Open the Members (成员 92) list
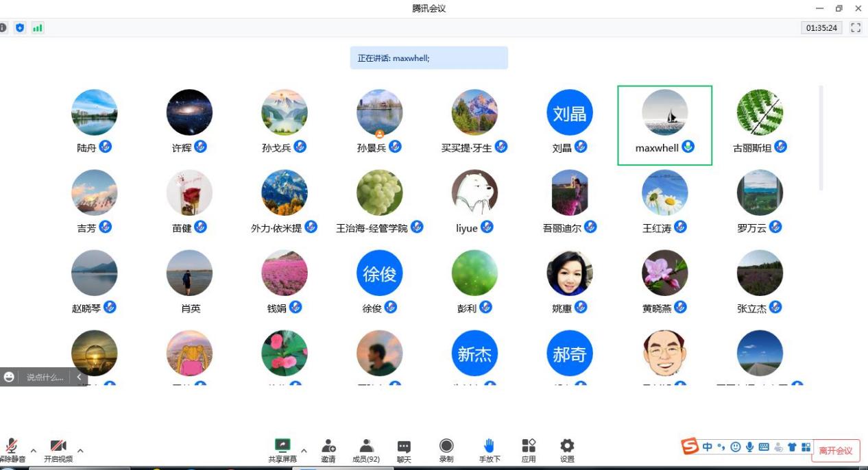 pyautogui.click(x=366, y=449)
